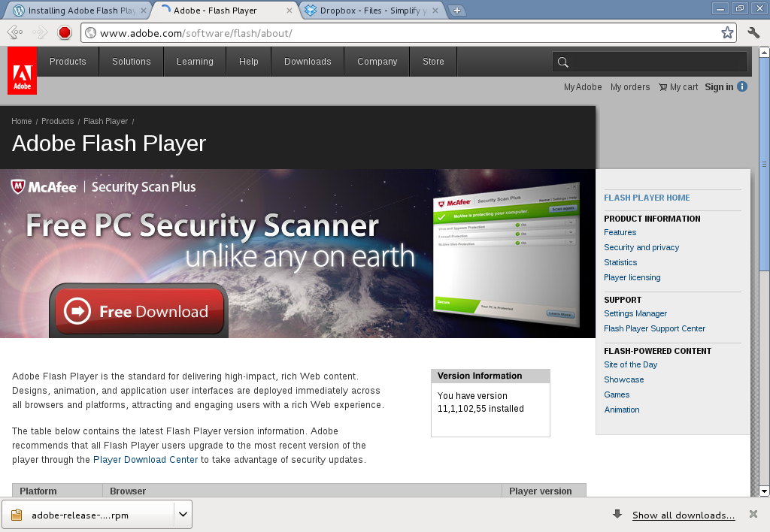Close the Dropbox - Files tab
The image size is (770, 532).
pos(435,11)
